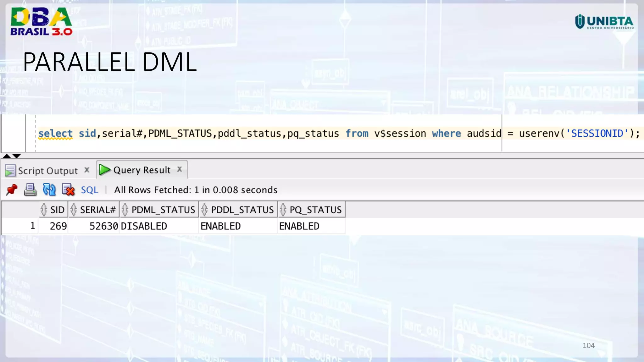Click the SERIAL# column header

tap(97, 210)
